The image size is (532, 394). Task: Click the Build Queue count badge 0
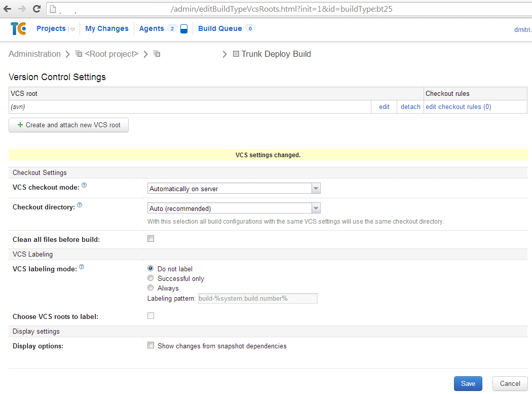[x=250, y=28]
